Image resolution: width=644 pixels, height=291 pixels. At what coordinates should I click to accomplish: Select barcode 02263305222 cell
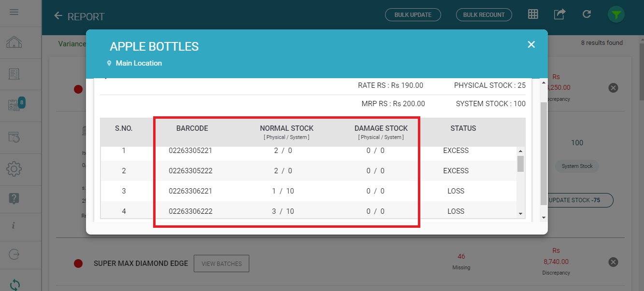click(190, 171)
